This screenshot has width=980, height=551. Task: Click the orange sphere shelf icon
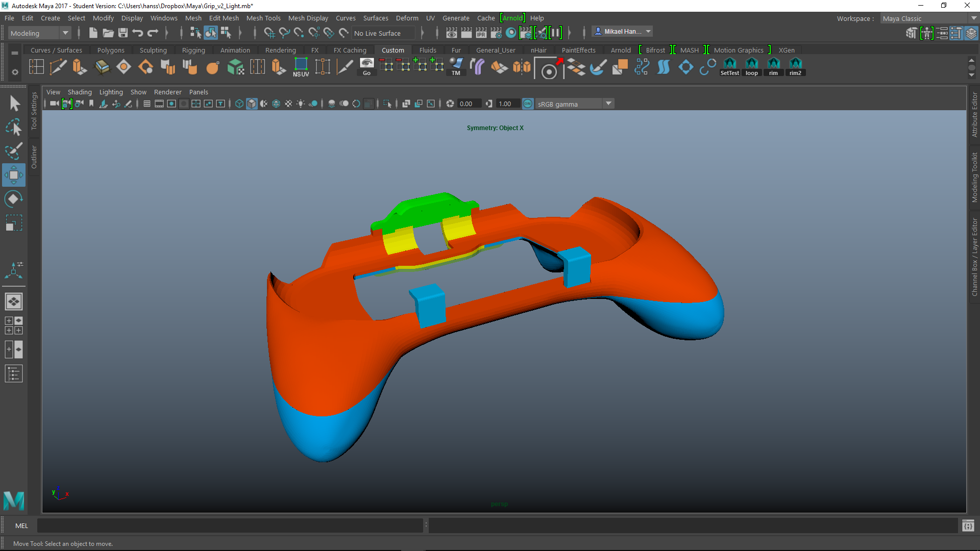(212, 67)
